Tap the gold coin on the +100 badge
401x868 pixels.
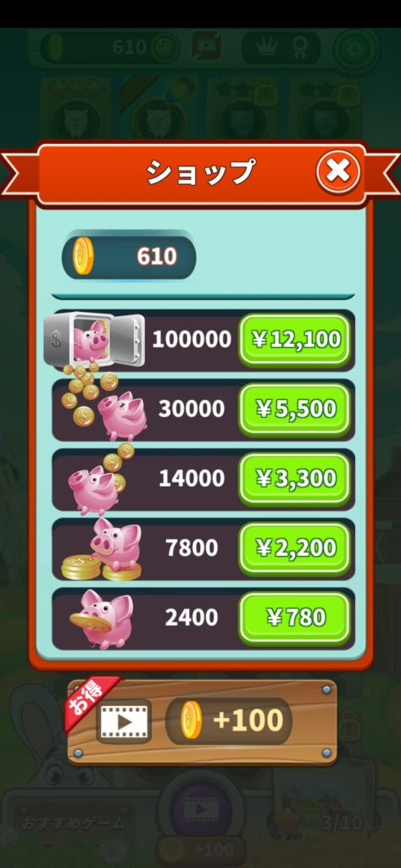click(191, 721)
